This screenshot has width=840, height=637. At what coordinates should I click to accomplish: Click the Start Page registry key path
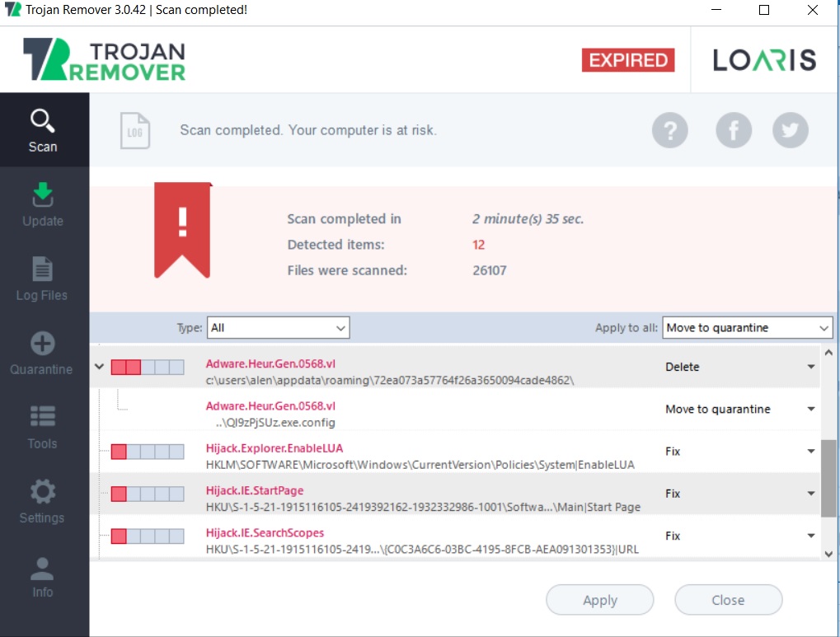click(x=423, y=508)
